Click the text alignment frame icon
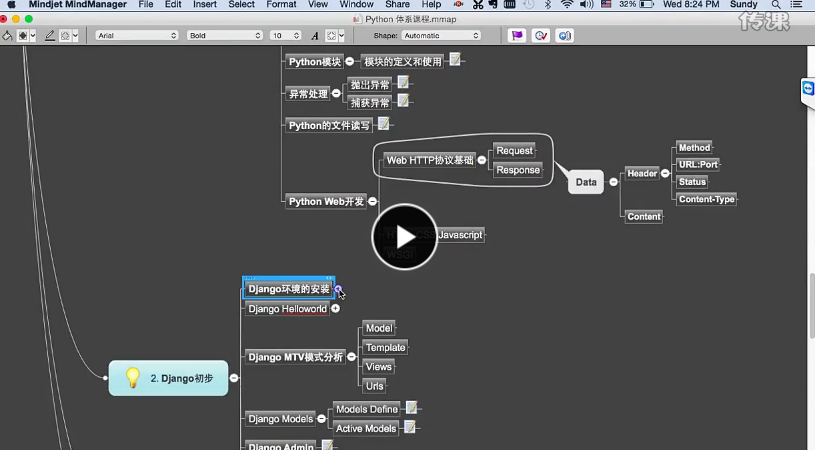 click(x=331, y=36)
